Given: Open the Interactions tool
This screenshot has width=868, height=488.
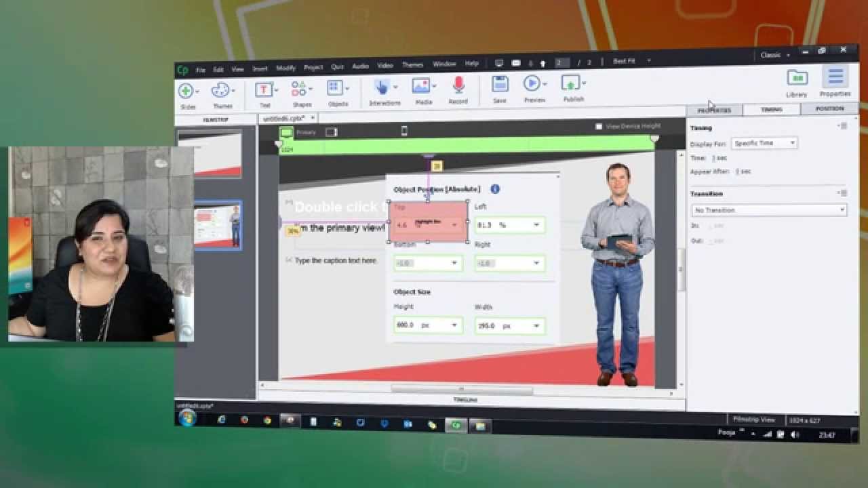Looking at the screenshot, I should [382, 87].
